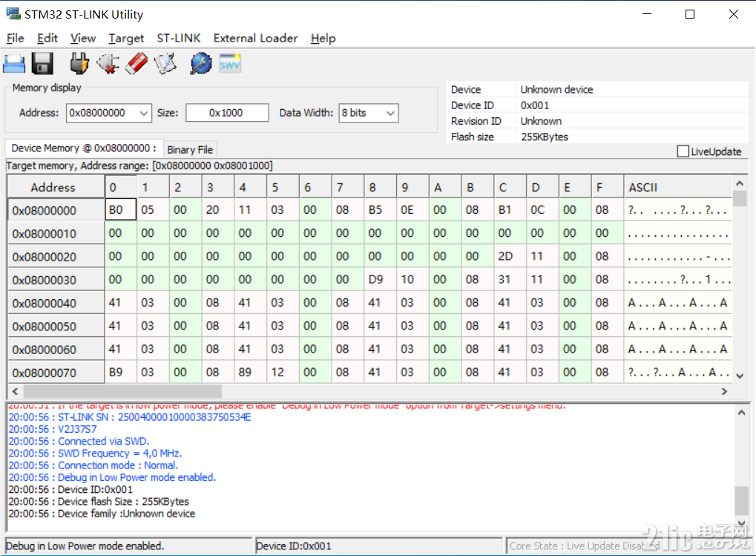The height and width of the screenshot is (556, 756).
Task: Click the memory grid horizontal scrollbar thumb
Action: 122,391
